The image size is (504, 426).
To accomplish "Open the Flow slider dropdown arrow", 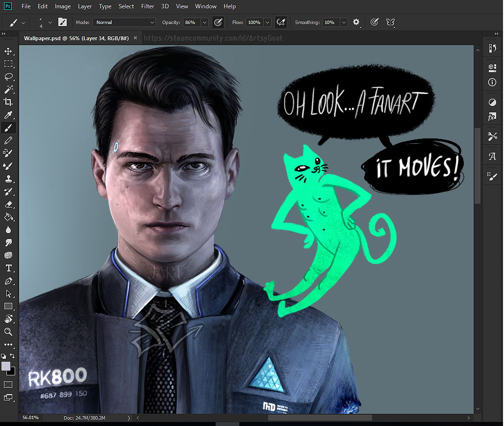I will pos(267,23).
